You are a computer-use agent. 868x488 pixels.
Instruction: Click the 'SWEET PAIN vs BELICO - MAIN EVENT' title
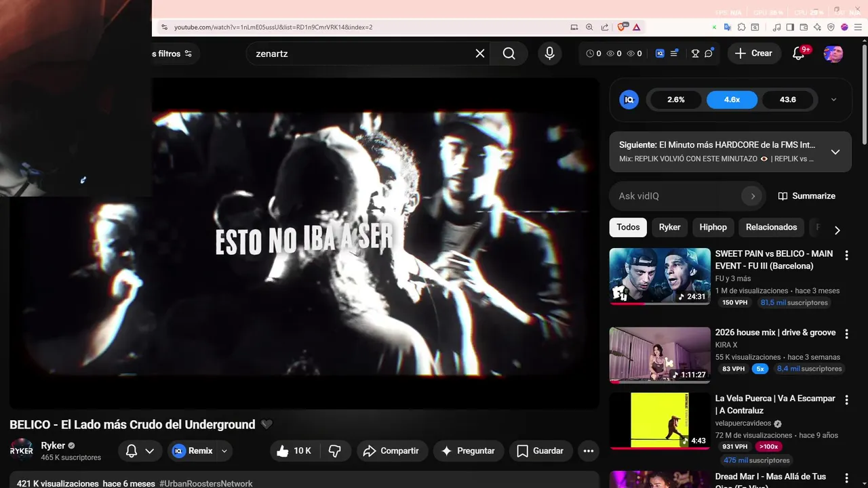[774, 260]
